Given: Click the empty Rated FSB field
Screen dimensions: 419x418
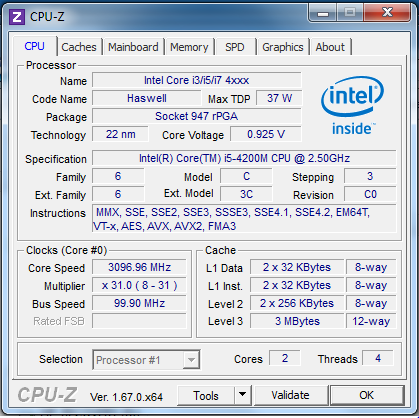Looking at the screenshot, I should click(x=139, y=321).
